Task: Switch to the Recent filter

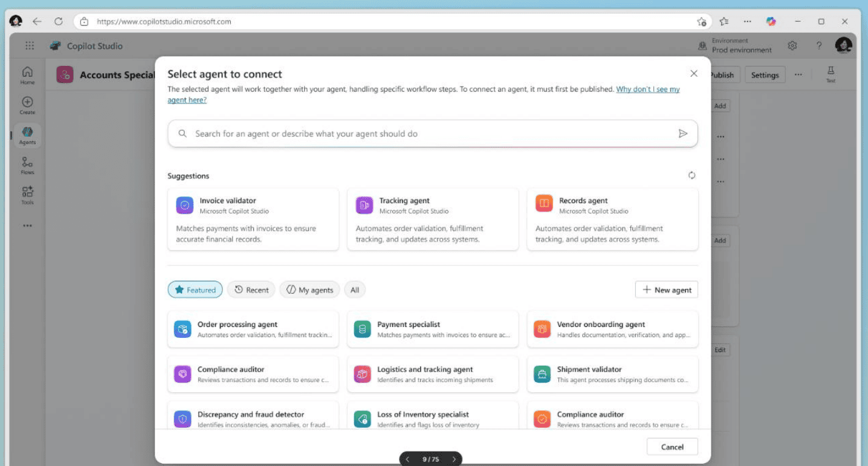Action: pyautogui.click(x=251, y=290)
